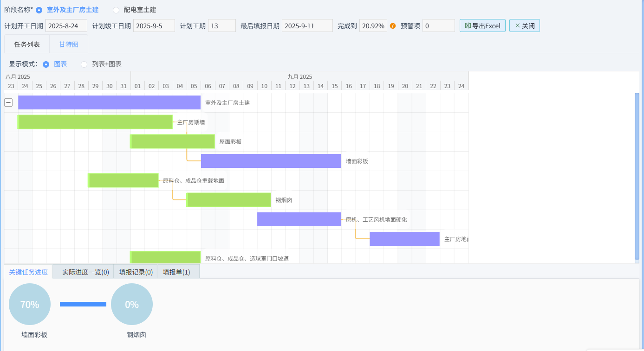Click the 磨机、工艺风机地面硬化 label text
Viewport: 644px width, 351px height.
(x=377, y=219)
